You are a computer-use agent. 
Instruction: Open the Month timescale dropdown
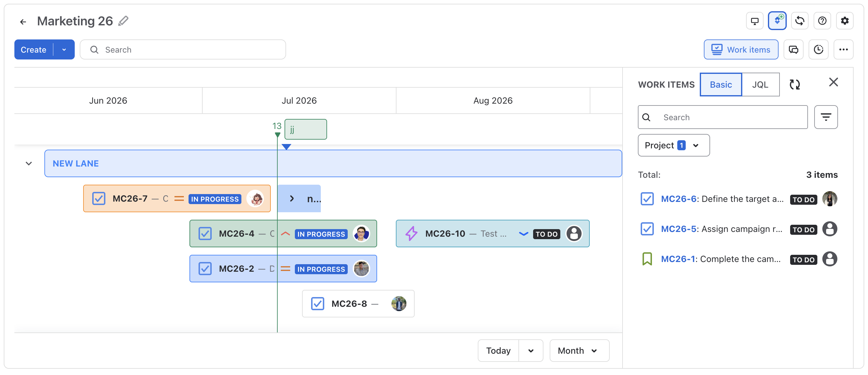[579, 351]
